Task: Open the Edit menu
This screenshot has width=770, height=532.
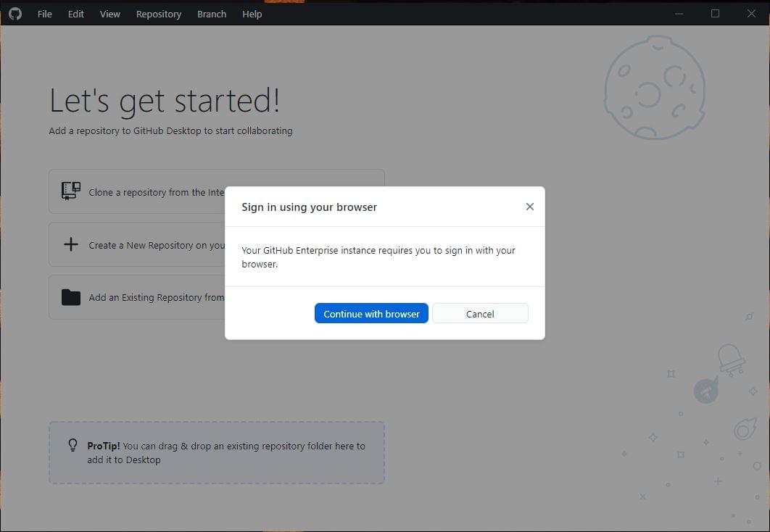Action: 75,14
